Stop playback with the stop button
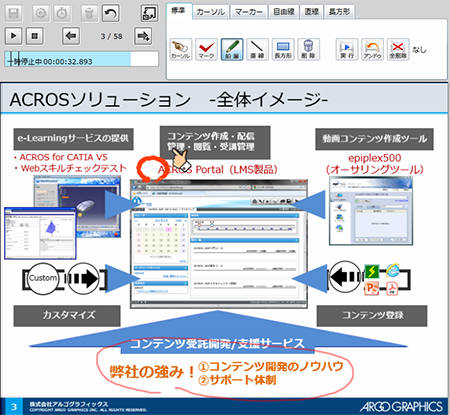 pyautogui.click(x=35, y=36)
